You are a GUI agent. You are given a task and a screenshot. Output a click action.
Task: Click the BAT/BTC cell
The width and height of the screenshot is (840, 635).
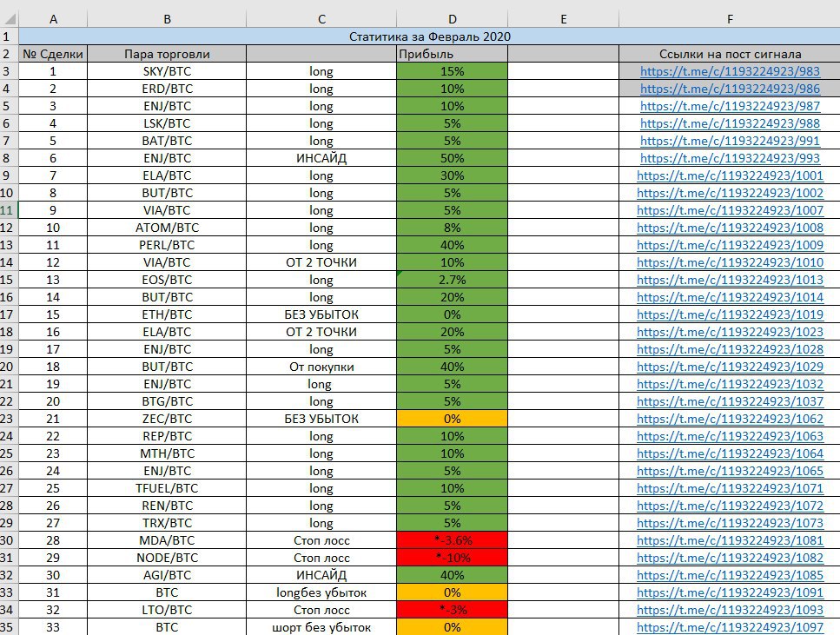pyautogui.click(x=167, y=141)
